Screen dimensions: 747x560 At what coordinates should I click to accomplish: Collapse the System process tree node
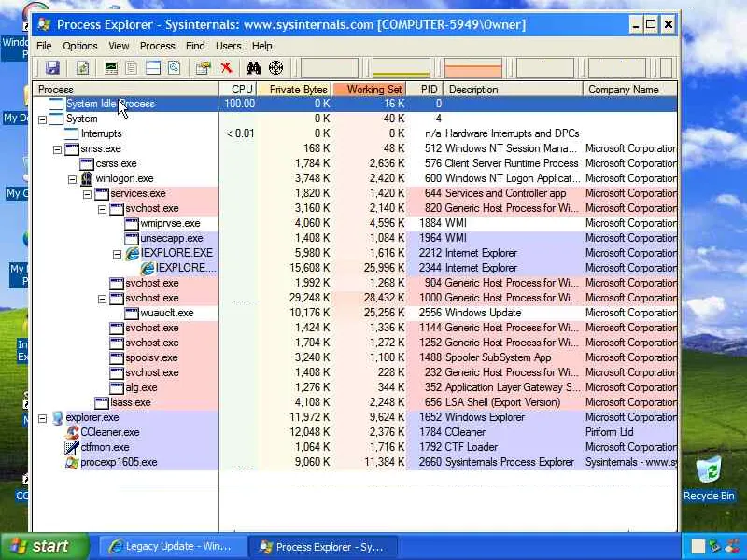(42, 119)
